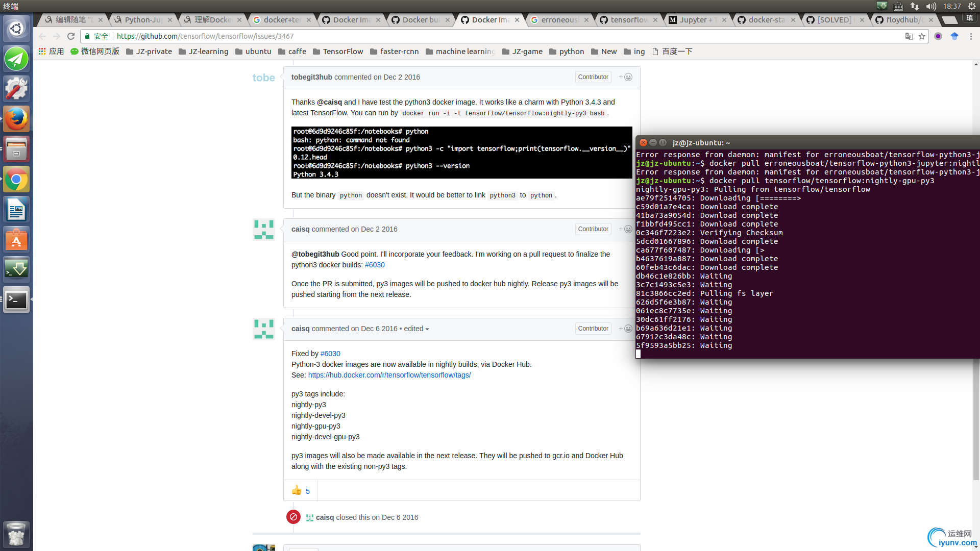Open 微信网页版 bookmark
This screenshot has height=551, width=980.
tap(95, 52)
